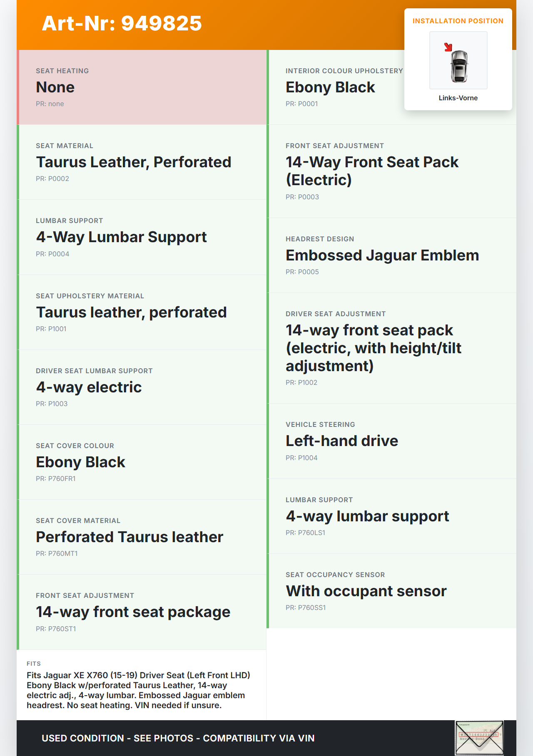Select the Seat Heating None card

(x=142, y=87)
